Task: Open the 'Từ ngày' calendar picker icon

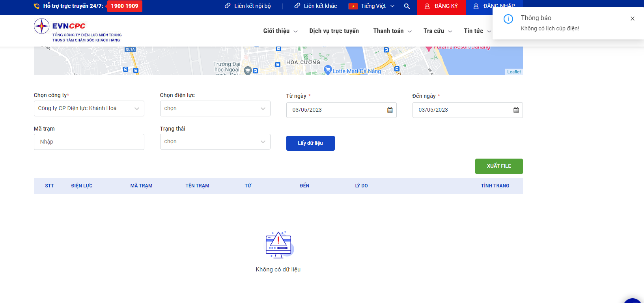Action: tap(390, 110)
